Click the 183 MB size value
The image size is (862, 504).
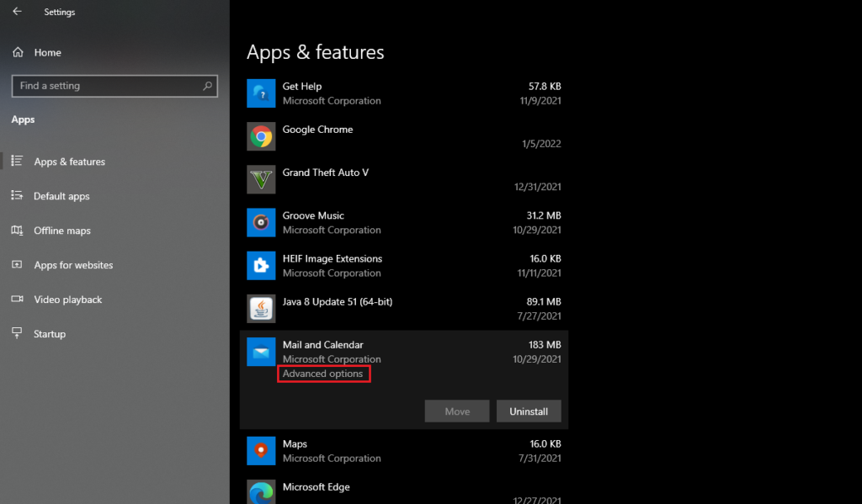pos(545,345)
